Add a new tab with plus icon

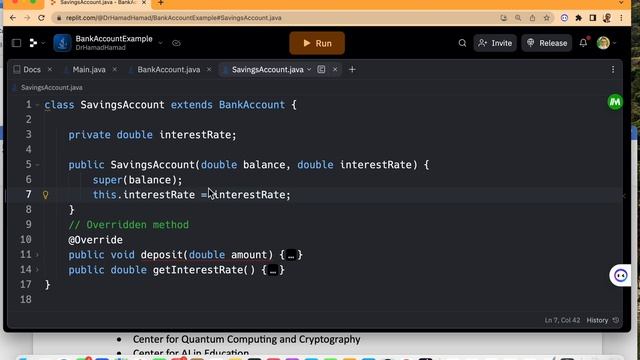[352, 69]
